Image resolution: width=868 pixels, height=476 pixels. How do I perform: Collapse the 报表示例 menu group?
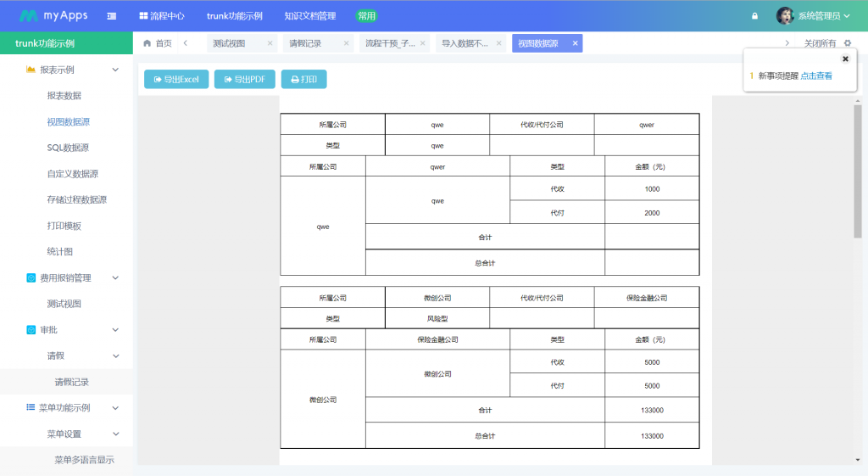(x=116, y=70)
